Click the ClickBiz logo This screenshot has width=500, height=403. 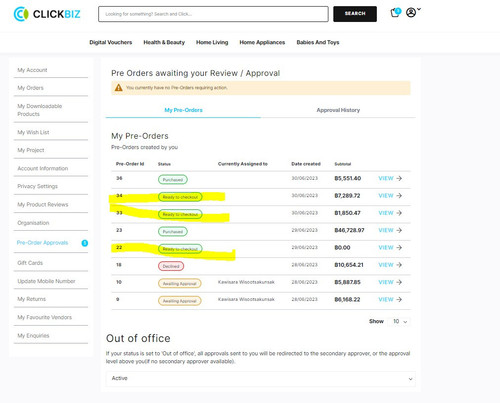pyautogui.click(x=47, y=14)
